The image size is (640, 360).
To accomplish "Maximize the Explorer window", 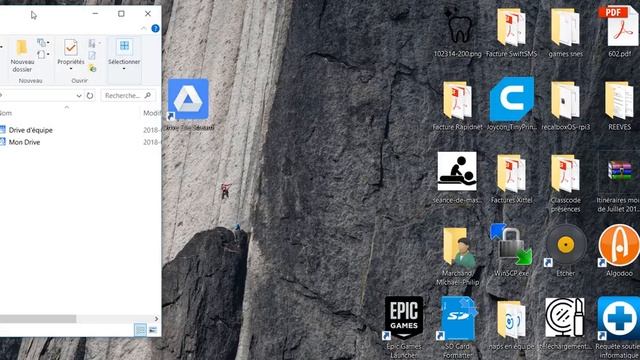I will tap(121, 13).
